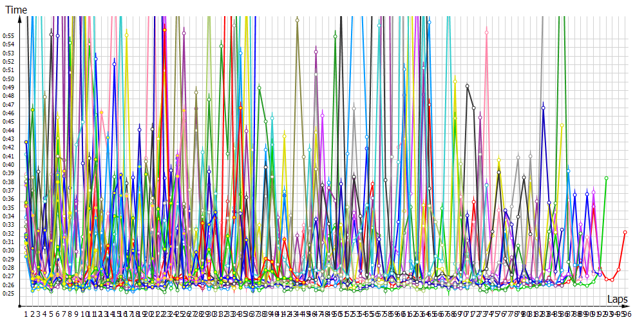Click the yellow point near 0:44 at lap 85
Screen dimensions: 644x322
point(562,125)
